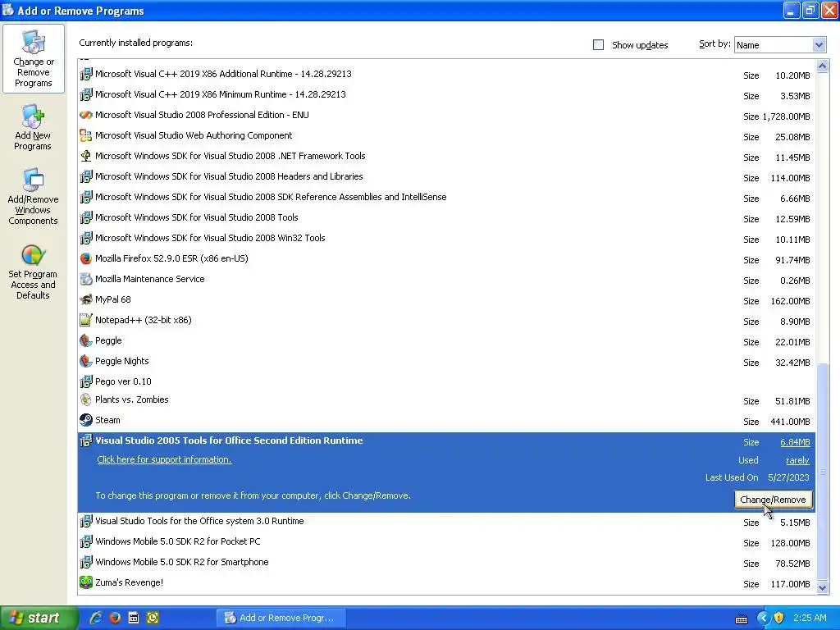Click the 1,728.00MB size value
Viewport: 840px width, 630px height.
point(786,116)
